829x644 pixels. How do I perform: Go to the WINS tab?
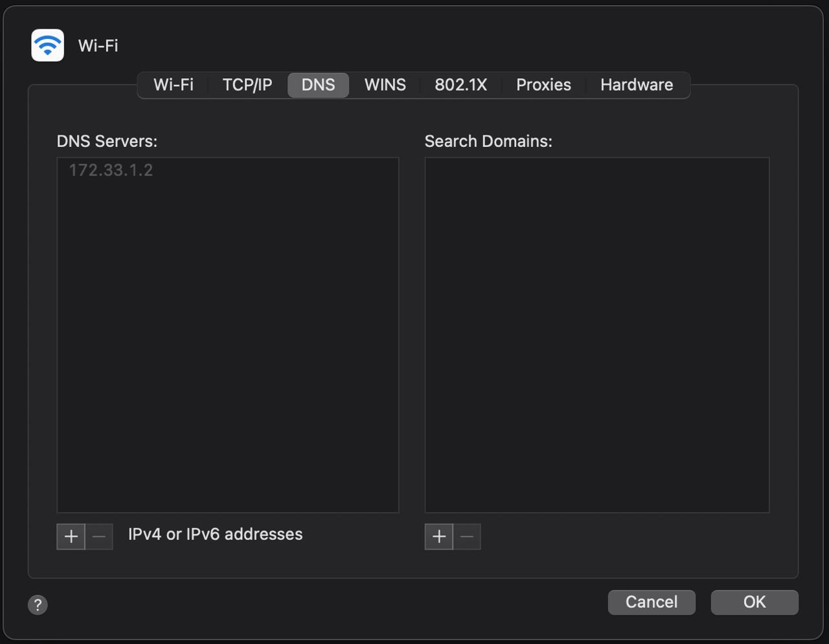[385, 85]
